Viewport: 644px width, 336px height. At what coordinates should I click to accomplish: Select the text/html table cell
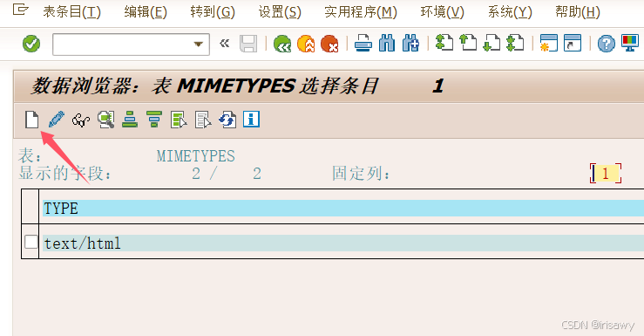pyautogui.click(x=343, y=243)
